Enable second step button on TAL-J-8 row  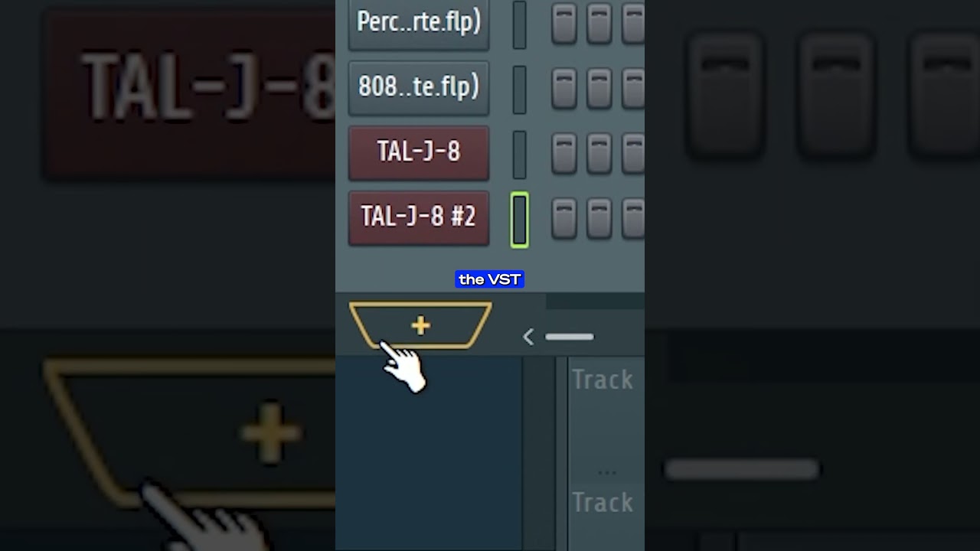pos(599,153)
